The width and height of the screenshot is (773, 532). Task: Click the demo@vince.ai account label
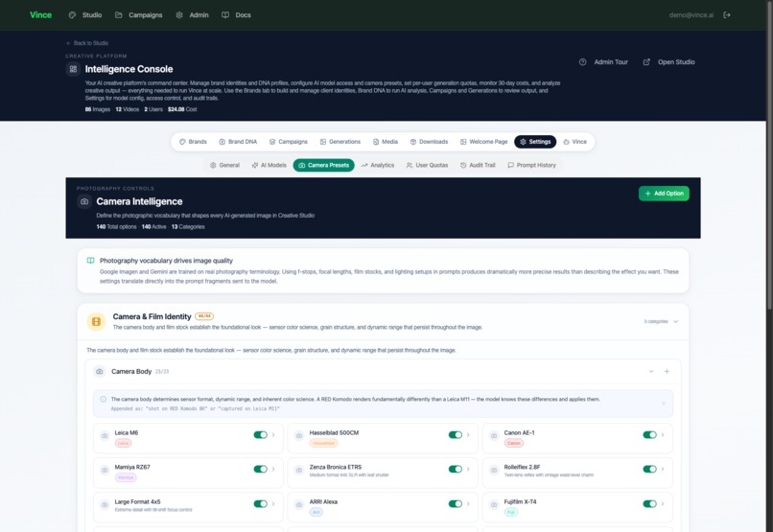691,14
